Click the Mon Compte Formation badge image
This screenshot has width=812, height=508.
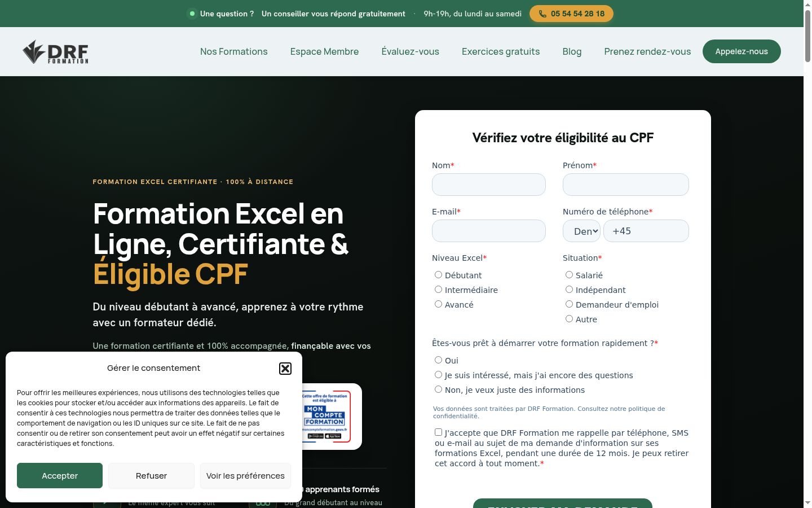[x=326, y=417]
